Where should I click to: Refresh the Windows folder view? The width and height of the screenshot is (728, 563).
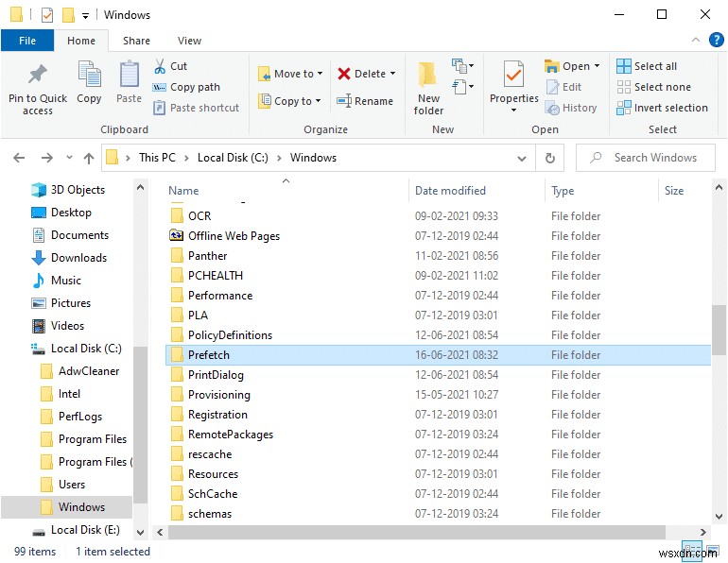550,158
